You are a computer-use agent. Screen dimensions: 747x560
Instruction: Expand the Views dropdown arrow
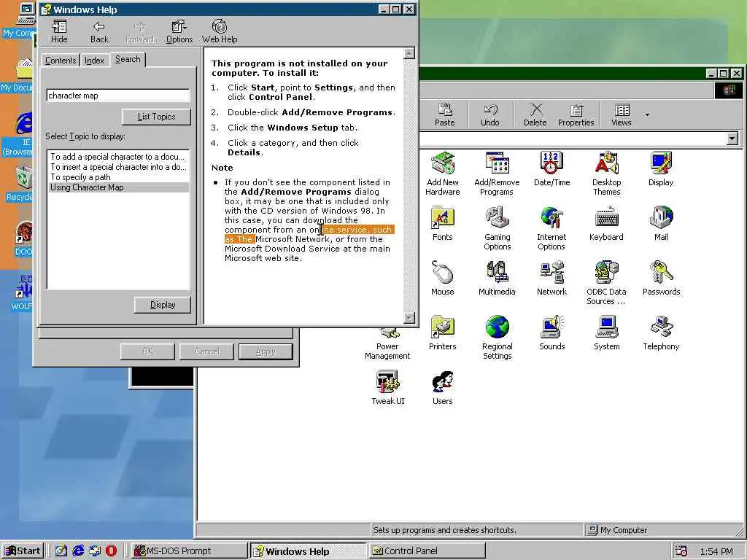(647, 114)
